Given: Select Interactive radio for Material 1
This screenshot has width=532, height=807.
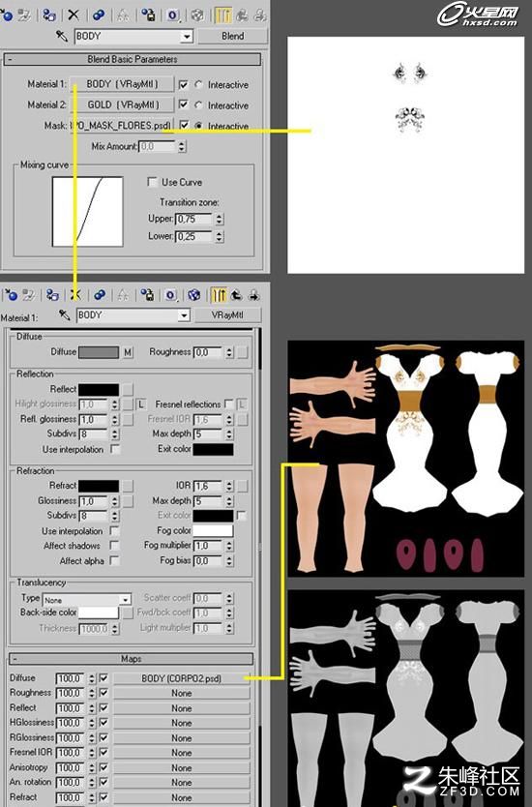Looking at the screenshot, I should (x=198, y=84).
